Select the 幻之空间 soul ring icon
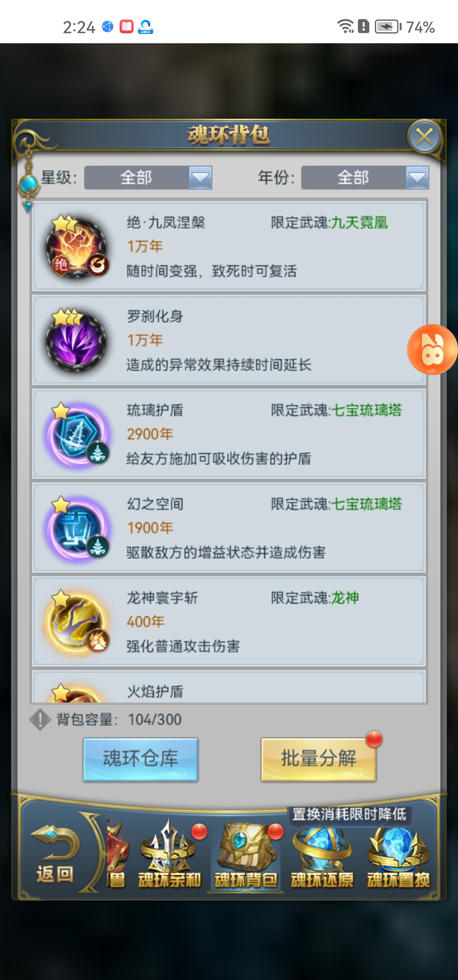Image resolution: width=458 pixels, height=980 pixels. (77, 528)
